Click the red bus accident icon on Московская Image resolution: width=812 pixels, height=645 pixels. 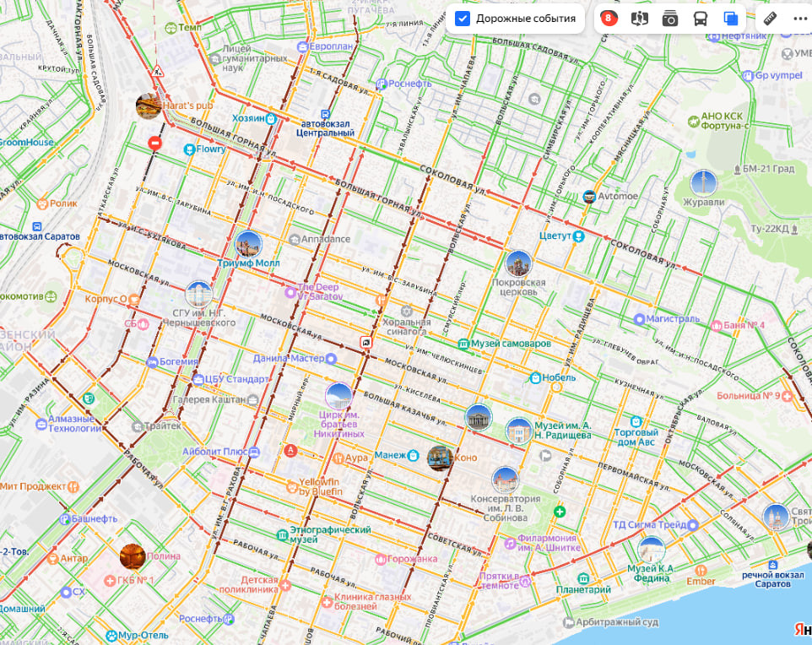pyautogui.click(x=365, y=342)
